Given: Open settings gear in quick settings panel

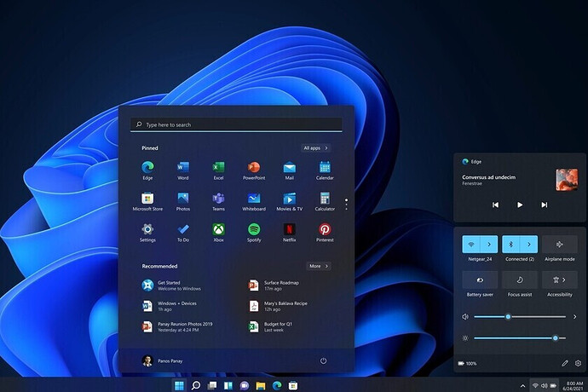Looking at the screenshot, I should tap(578, 363).
